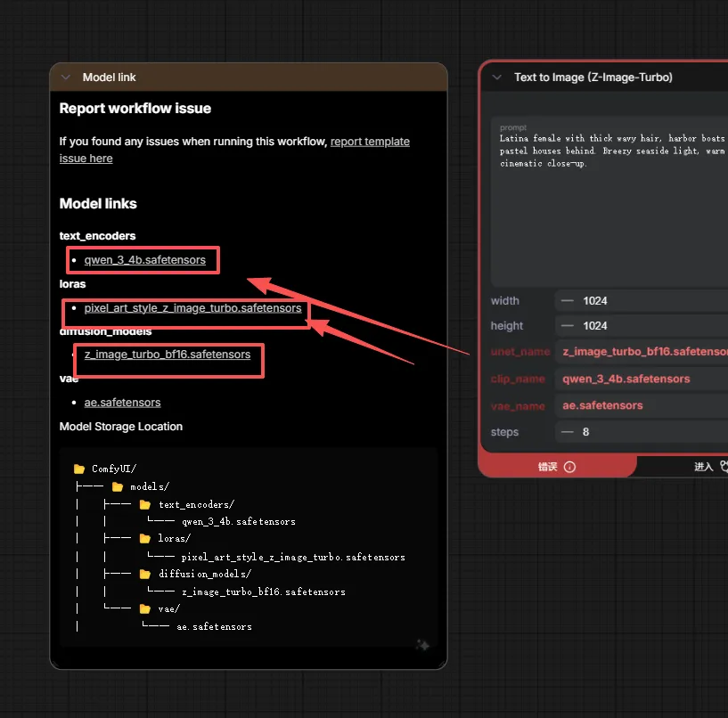
Task: Click qwen_3_4b.safetensors in the folder tree
Action: tap(239, 522)
